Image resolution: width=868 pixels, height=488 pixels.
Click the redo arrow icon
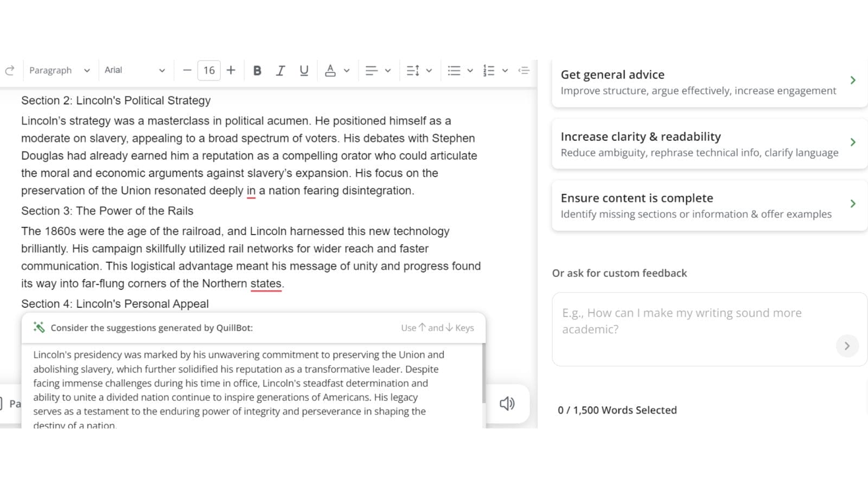pos(9,70)
